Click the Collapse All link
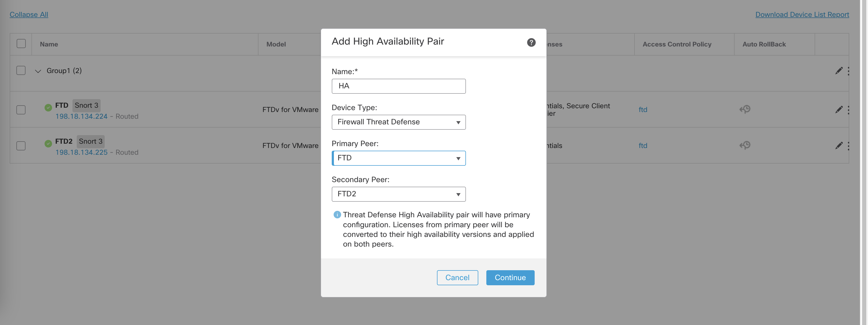868x325 pixels. click(29, 15)
